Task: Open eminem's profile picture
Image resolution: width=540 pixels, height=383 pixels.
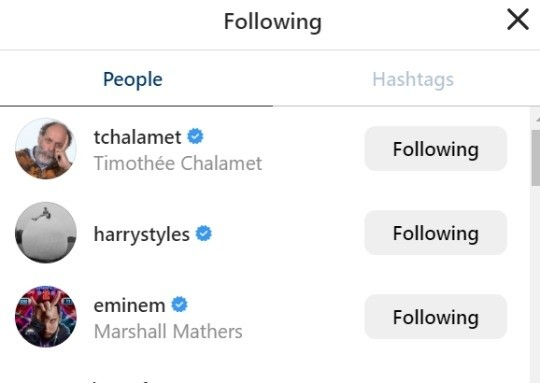Action: 46,317
